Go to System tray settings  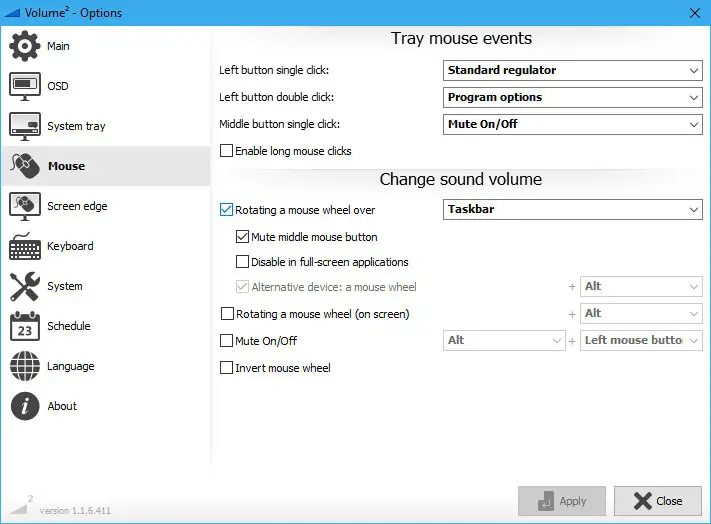coord(106,126)
